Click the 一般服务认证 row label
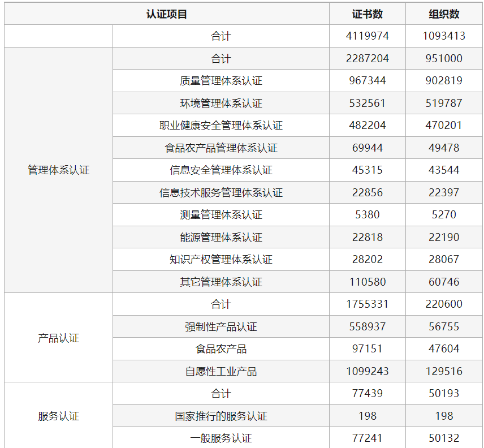This screenshot has width=484, height=448. (x=221, y=438)
